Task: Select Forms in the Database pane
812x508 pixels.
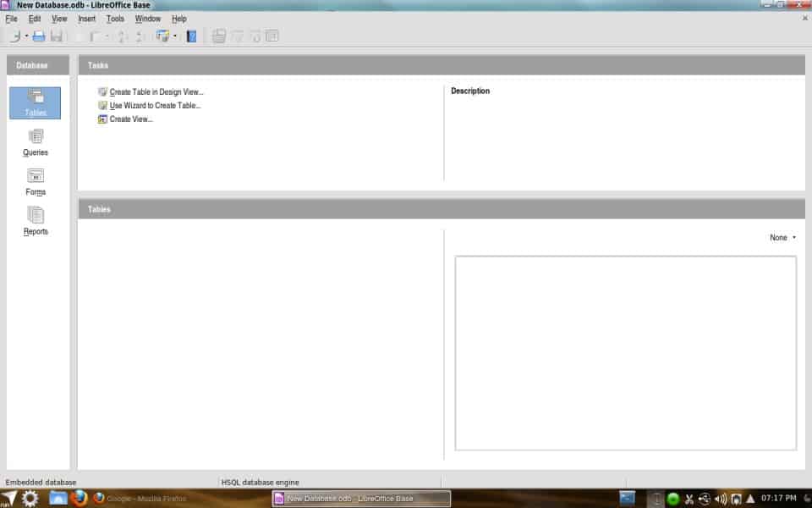Action: click(x=36, y=182)
